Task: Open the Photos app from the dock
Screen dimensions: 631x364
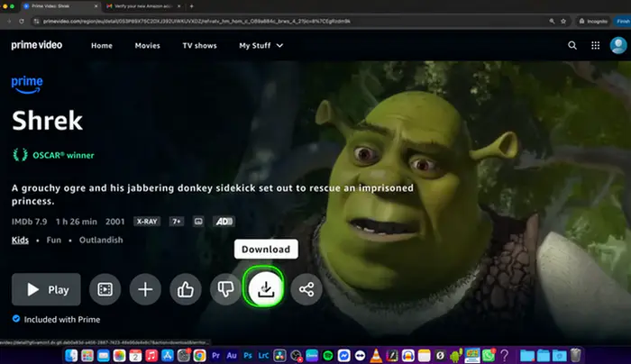Action: [x=119, y=356]
